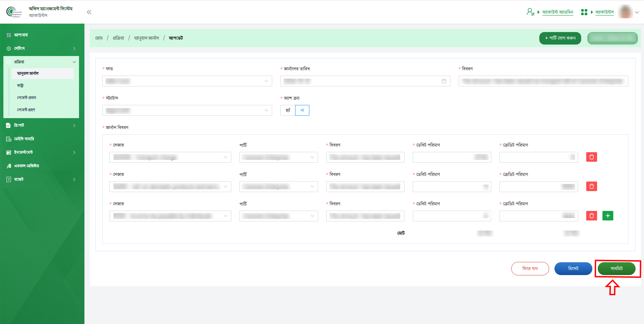Open ম্যানুয়াল জার্নাল in sidebar
Image resolution: width=644 pixels, height=324 pixels.
pyautogui.click(x=43, y=74)
